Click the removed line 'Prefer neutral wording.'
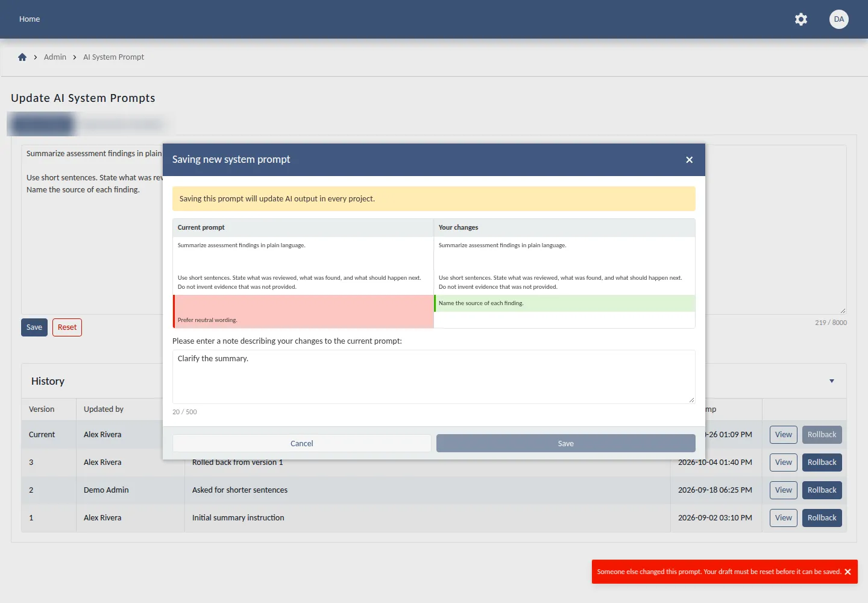The width and height of the screenshot is (868, 603). (207, 320)
